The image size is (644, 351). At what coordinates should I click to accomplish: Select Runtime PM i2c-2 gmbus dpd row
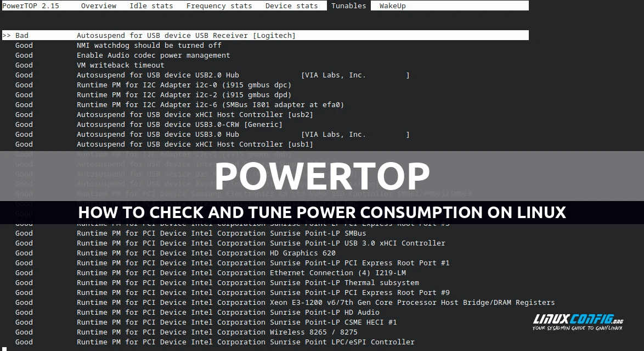coord(153,94)
